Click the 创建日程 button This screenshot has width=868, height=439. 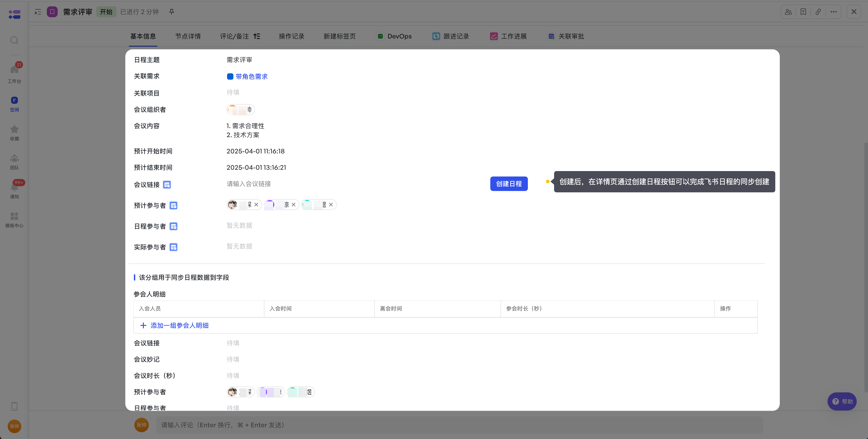[509, 184]
